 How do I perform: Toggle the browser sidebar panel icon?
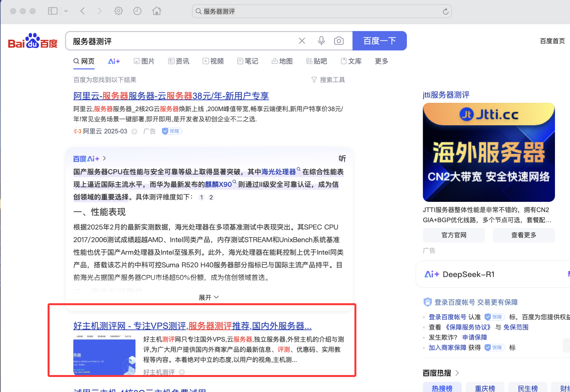click(53, 11)
